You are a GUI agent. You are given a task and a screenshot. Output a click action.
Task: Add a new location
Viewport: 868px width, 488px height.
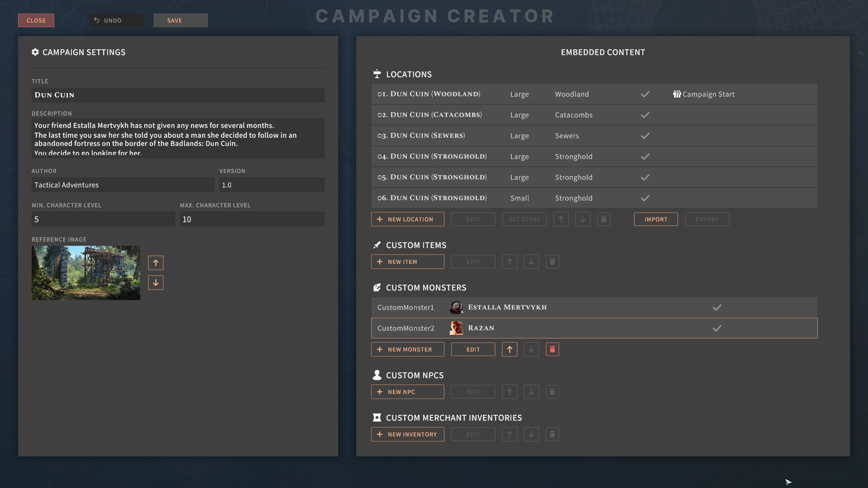point(408,219)
